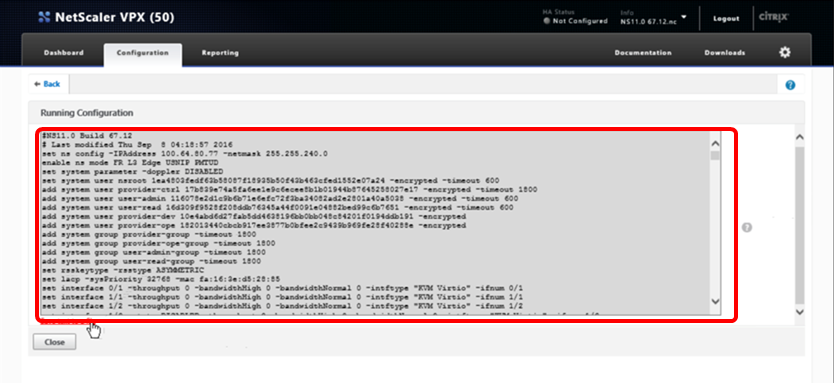Click the '#NS11.0 Build 67.12' line

pyautogui.click(x=87, y=136)
